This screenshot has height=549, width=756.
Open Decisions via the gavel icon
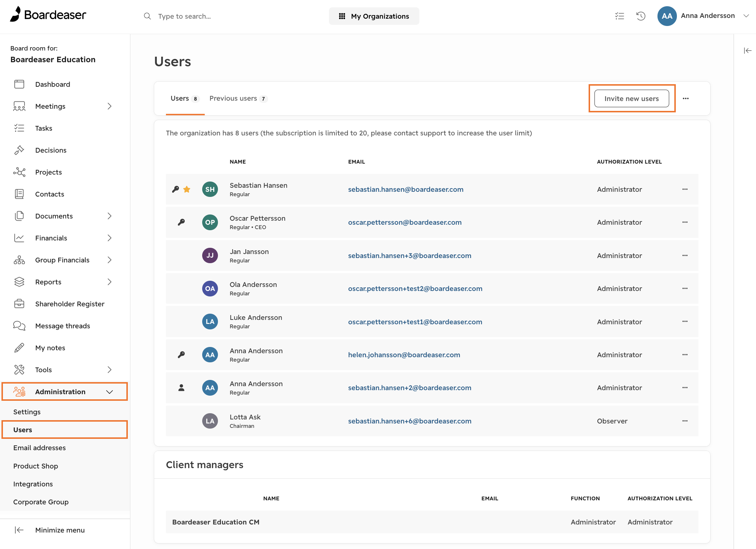click(19, 150)
